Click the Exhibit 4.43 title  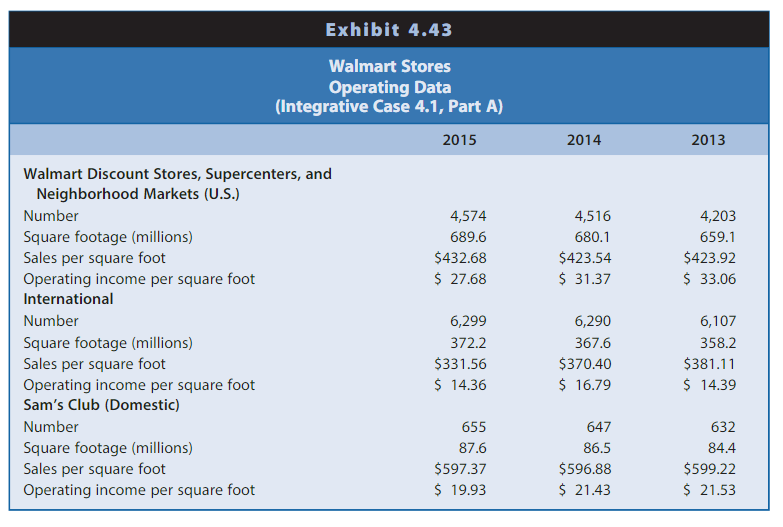389,30
